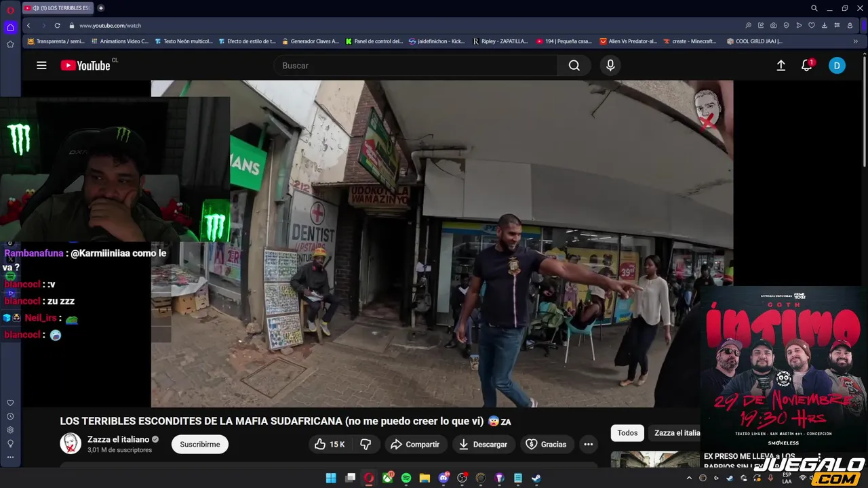Open Opera sidebar home icon
The height and width of the screenshot is (488, 868).
click(x=10, y=27)
